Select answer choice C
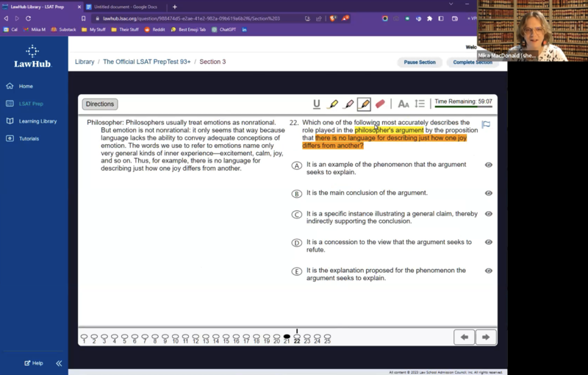The image size is (588, 375). tap(297, 215)
